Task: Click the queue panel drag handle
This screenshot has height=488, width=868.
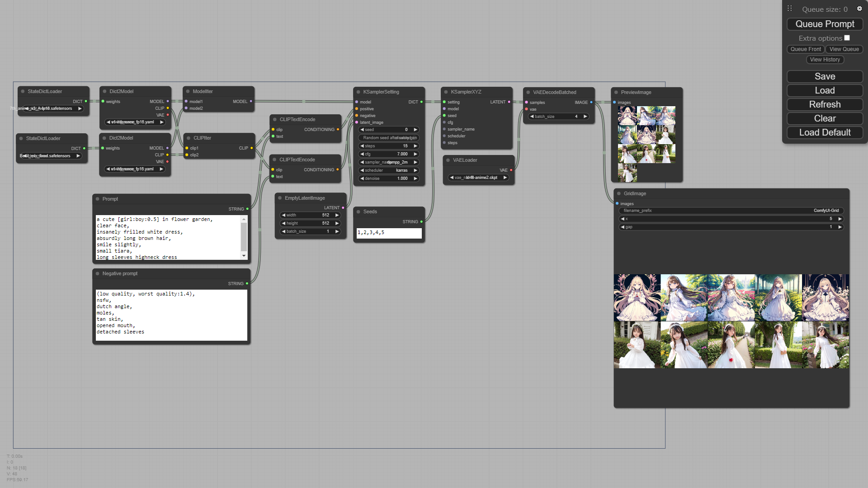Action: click(x=789, y=9)
